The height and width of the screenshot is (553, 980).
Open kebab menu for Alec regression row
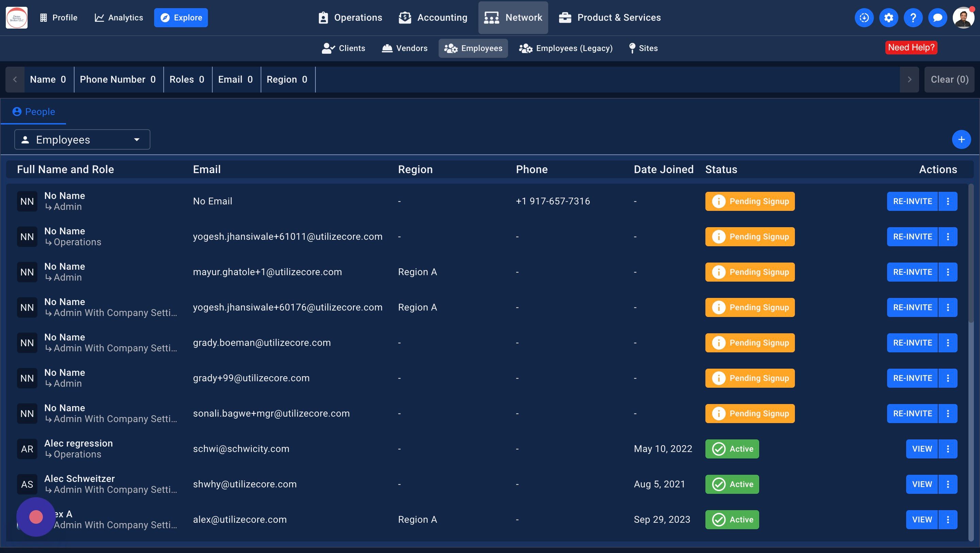coord(948,449)
